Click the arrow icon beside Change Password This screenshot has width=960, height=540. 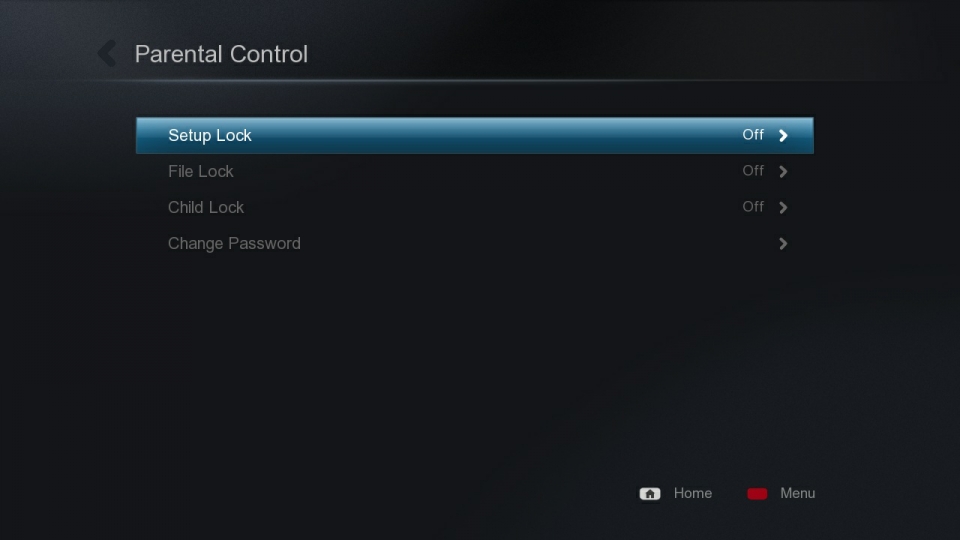click(783, 244)
